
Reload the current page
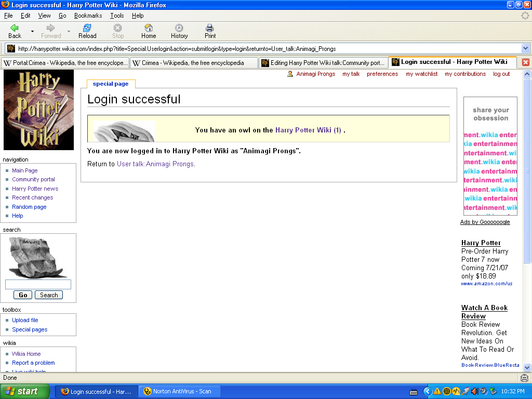point(87,28)
